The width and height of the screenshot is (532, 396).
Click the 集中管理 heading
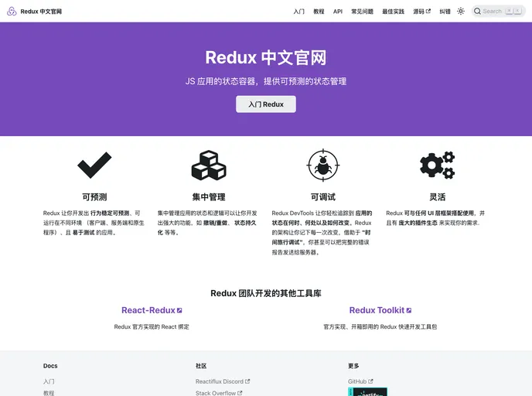[209, 197]
